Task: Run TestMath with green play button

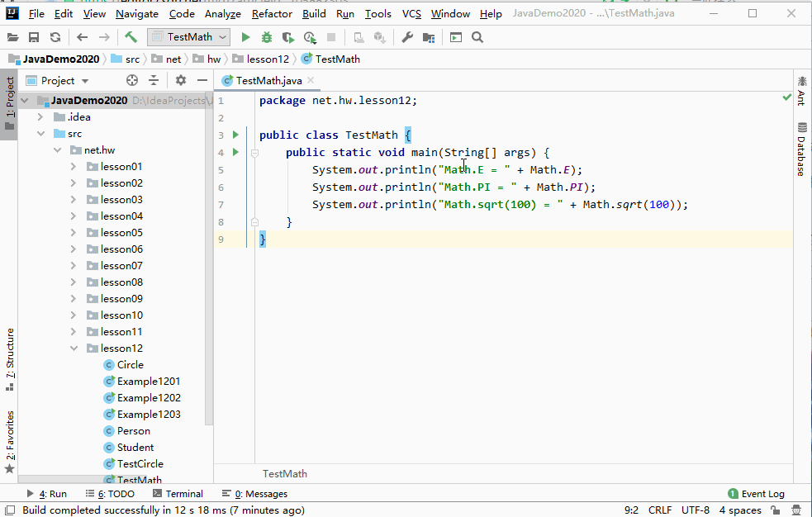Action: click(245, 37)
